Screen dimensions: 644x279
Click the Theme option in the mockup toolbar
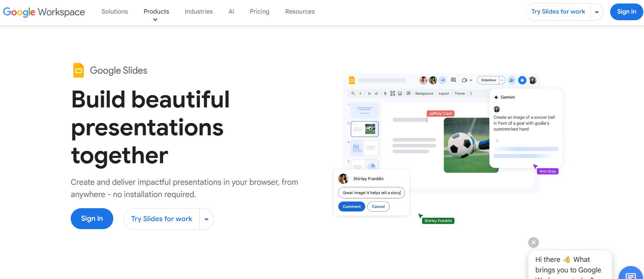tap(460, 93)
